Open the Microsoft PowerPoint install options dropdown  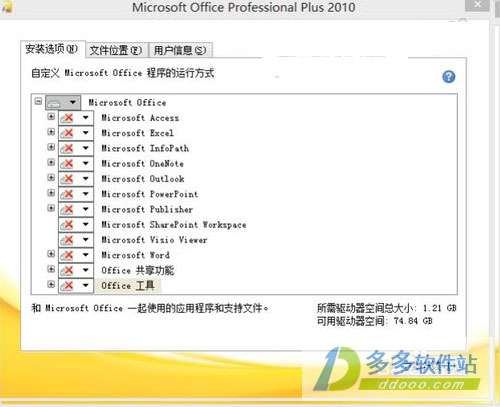[85, 194]
